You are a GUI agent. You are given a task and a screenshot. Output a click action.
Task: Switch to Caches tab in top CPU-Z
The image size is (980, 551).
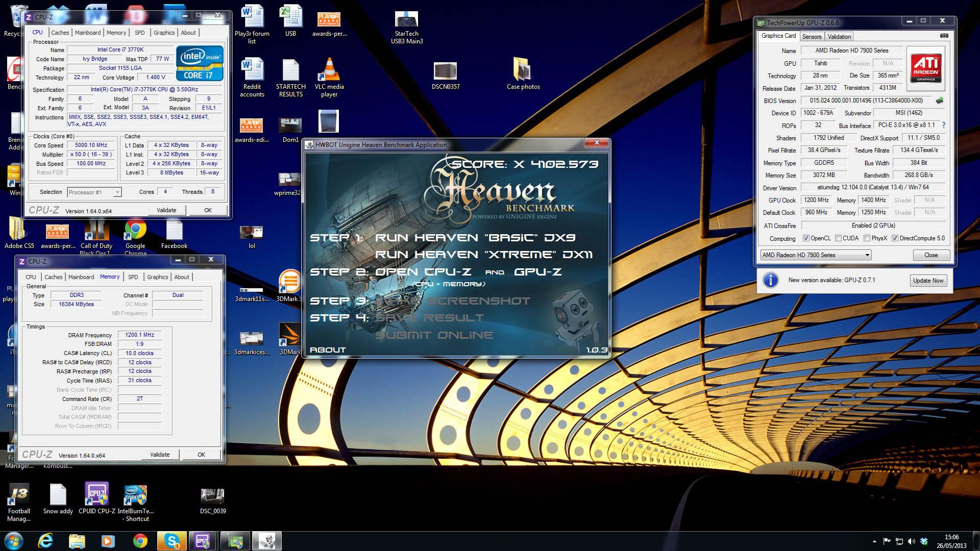coord(60,33)
